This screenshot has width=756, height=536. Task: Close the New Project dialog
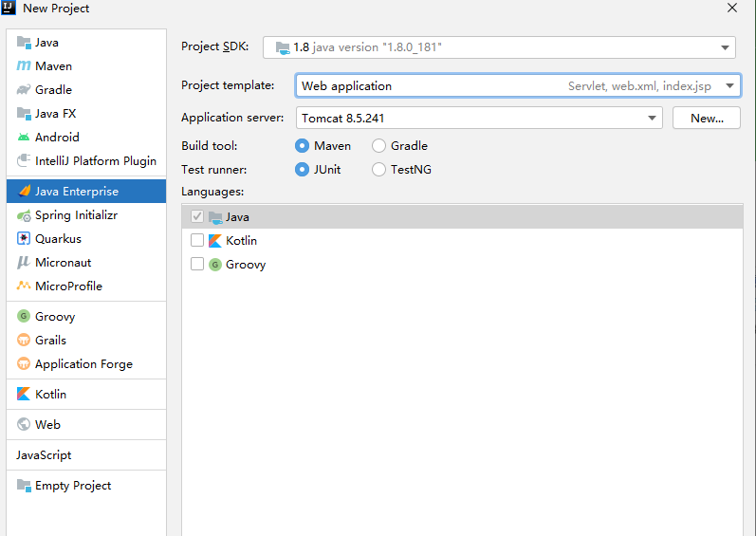click(x=732, y=9)
